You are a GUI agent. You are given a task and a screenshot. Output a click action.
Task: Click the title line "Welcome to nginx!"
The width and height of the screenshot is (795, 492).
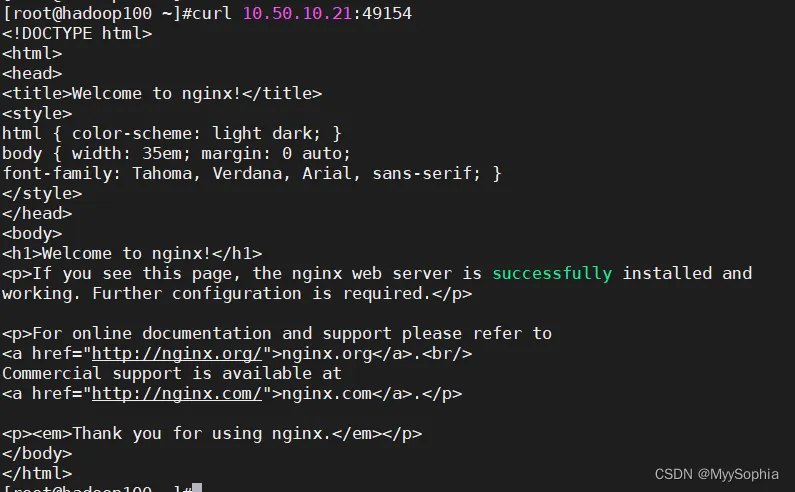(162, 93)
